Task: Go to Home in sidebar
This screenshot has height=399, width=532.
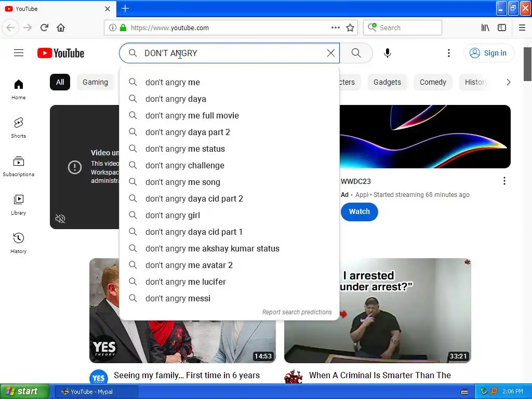Action: coord(19,89)
